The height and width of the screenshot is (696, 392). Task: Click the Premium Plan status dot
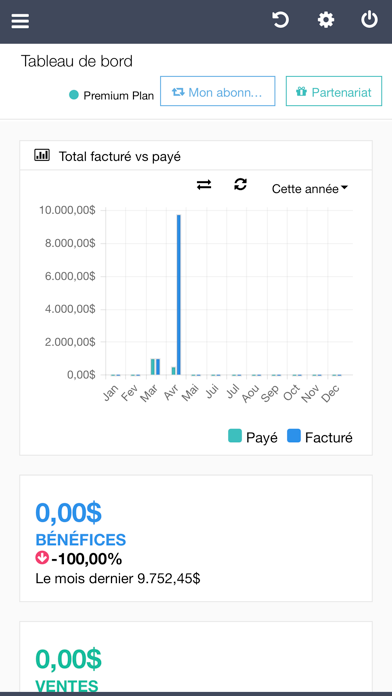(x=74, y=95)
